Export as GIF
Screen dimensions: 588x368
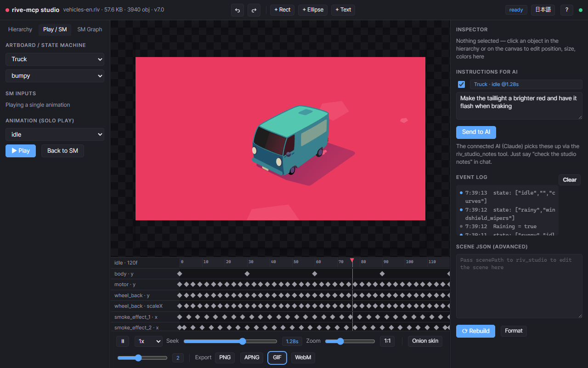(x=277, y=358)
